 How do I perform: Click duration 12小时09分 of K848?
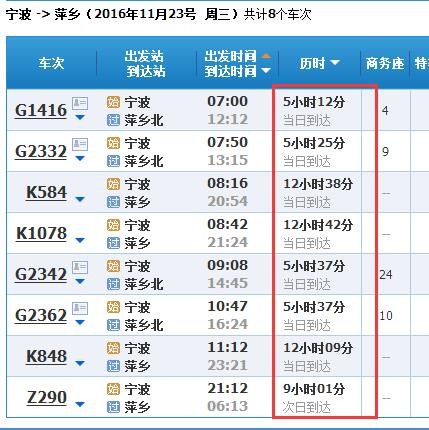(318, 348)
